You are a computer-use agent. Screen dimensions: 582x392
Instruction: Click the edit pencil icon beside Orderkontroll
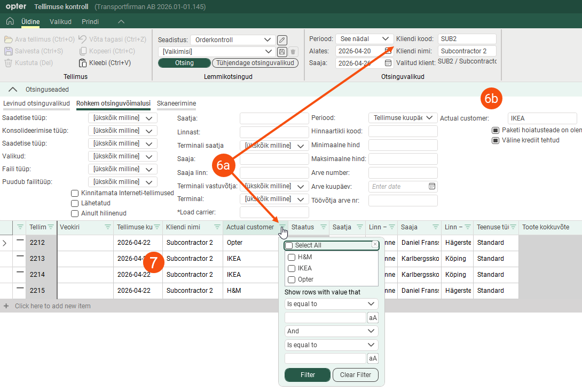tap(282, 39)
